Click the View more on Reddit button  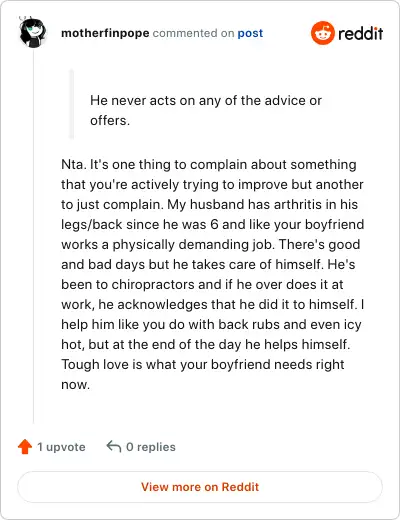coord(200,487)
